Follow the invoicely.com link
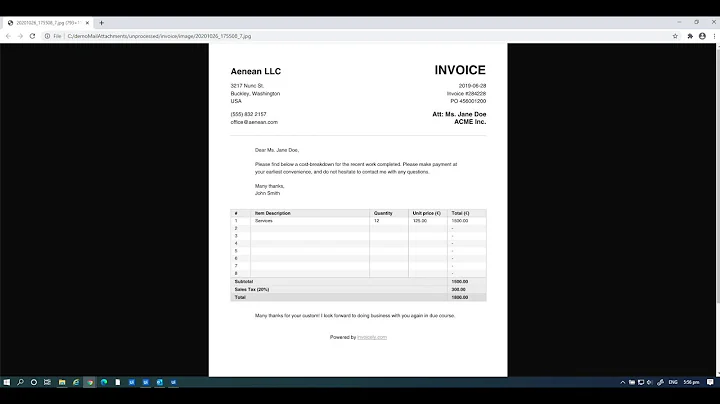 (x=372, y=337)
